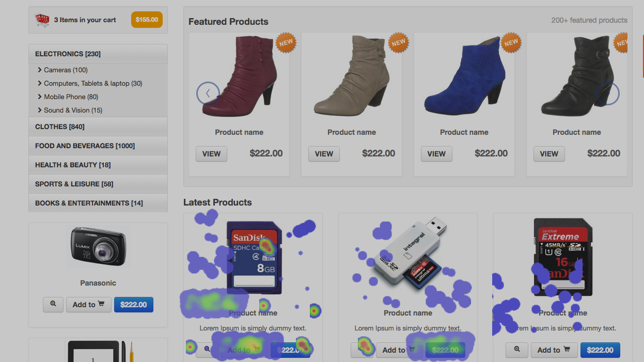
Task: Click the Integral card reader image
Action: 408,253
